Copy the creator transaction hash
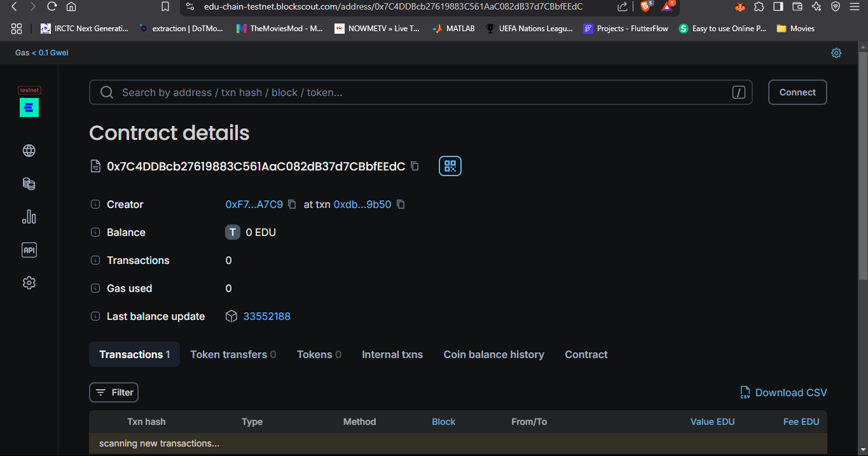The height and width of the screenshot is (456, 868). click(400, 204)
